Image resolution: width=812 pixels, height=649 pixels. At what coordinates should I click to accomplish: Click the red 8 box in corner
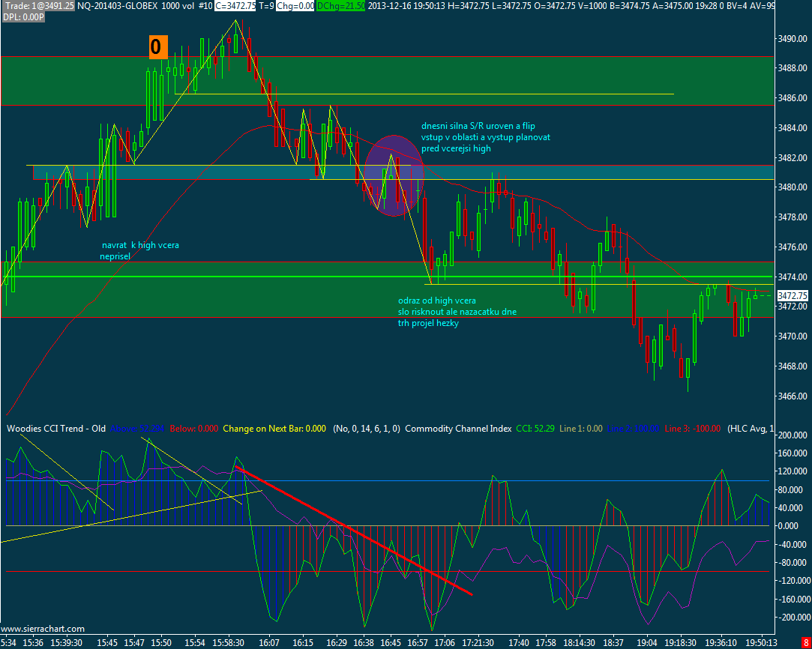[x=806, y=644]
